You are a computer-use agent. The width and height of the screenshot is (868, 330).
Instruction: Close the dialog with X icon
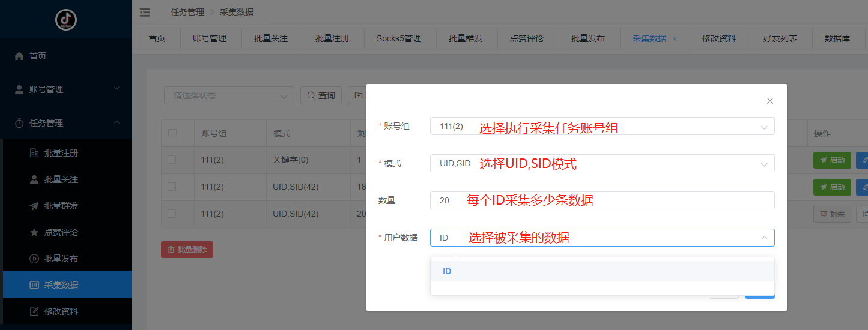coord(770,101)
